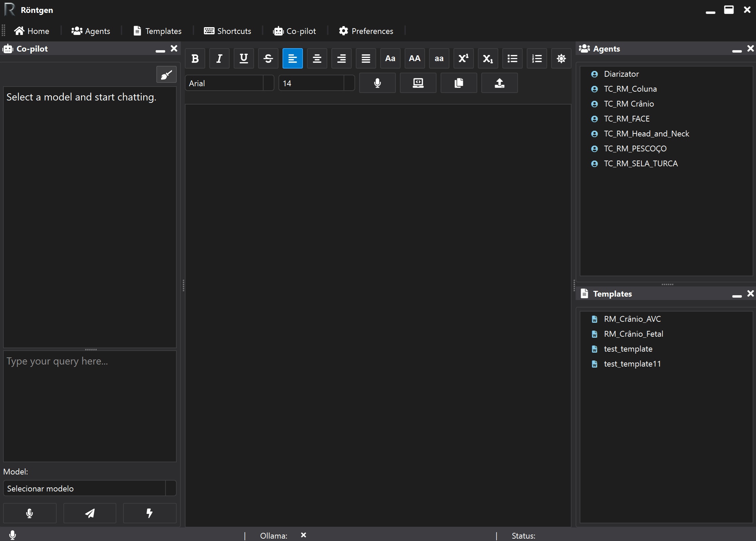Viewport: 756px width, 541px height.
Task: Clear the Co-pilot chat with broom icon
Action: tap(167, 74)
